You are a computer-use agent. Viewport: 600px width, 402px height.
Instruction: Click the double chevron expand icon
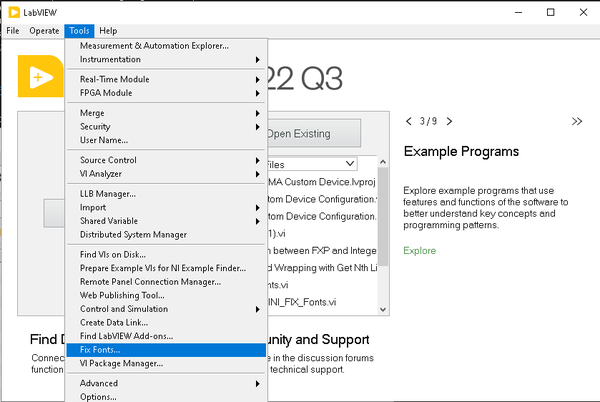(577, 121)
